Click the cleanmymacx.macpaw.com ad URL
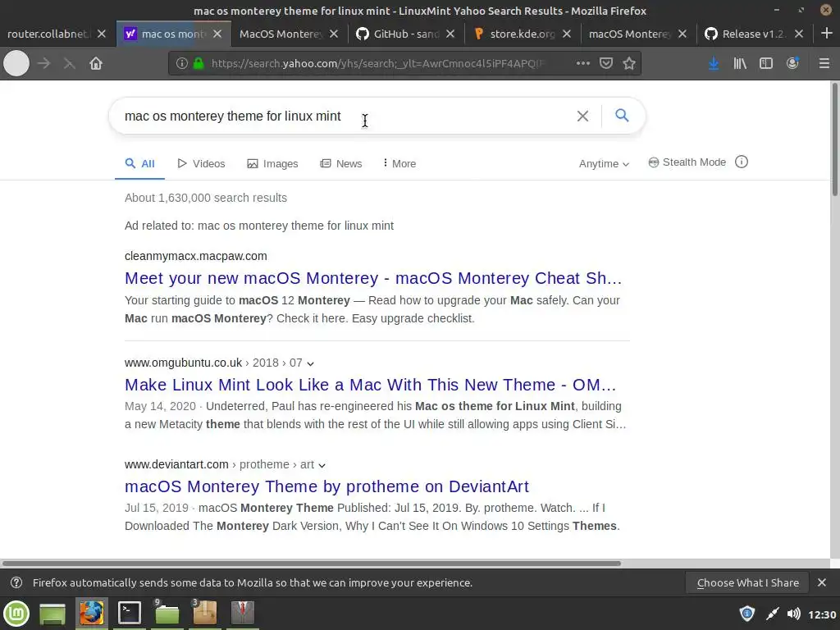 point(195,256)
